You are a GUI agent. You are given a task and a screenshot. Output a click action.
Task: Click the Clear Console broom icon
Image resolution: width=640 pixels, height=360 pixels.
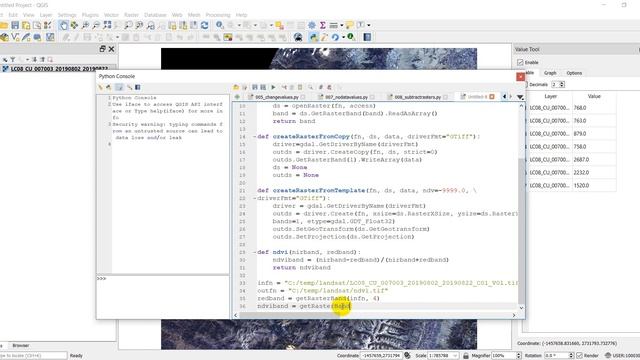pos(100,87)
